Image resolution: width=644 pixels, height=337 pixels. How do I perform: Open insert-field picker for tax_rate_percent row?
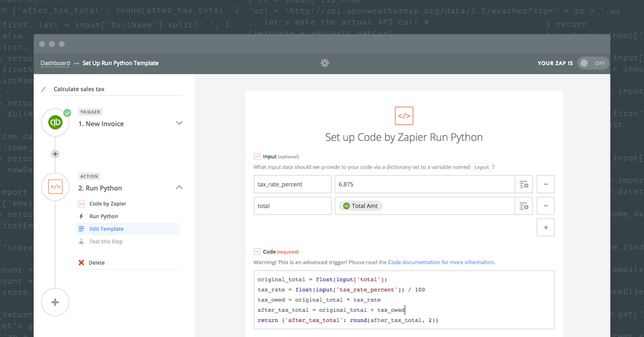[524, 185]
